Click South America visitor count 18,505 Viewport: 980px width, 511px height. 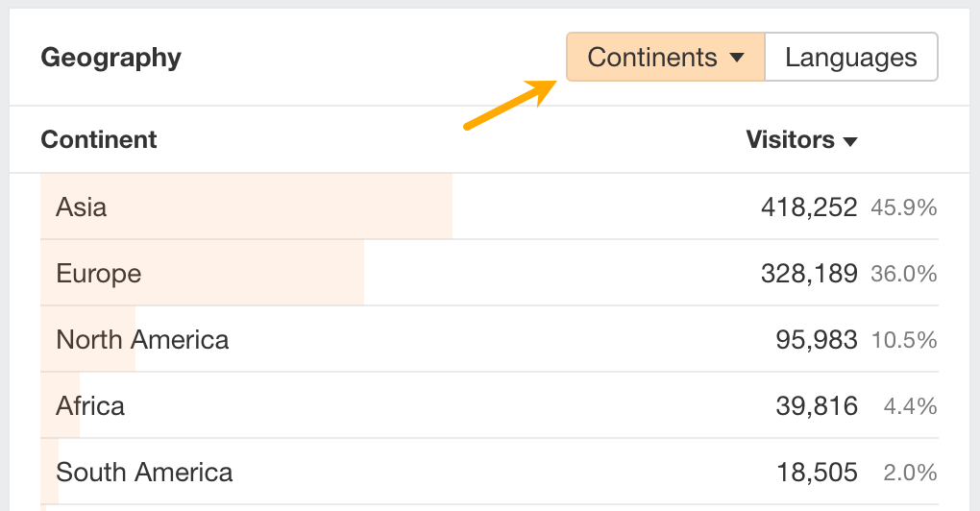(817, 473)
